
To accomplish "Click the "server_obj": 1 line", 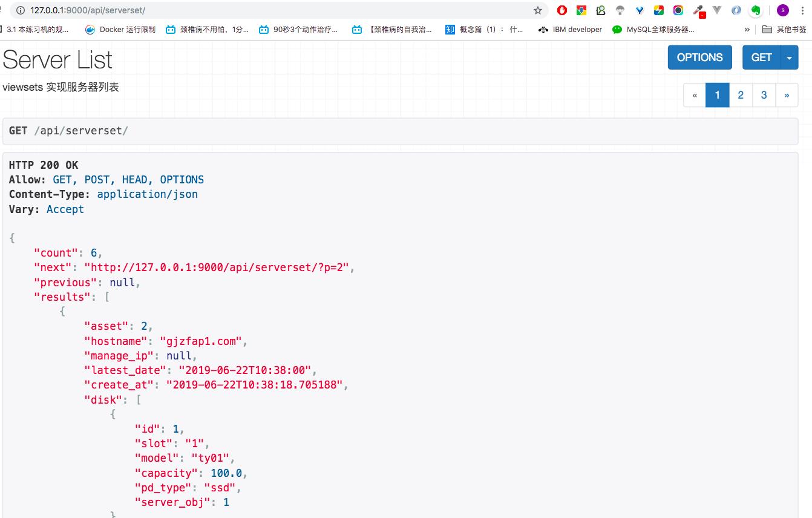I will [x=182, y=502].
